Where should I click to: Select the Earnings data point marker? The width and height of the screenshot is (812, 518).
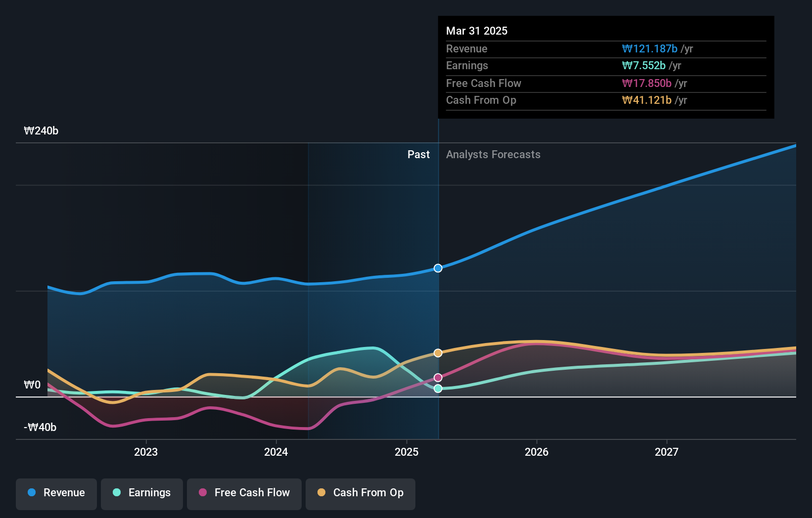click(438, 388)
